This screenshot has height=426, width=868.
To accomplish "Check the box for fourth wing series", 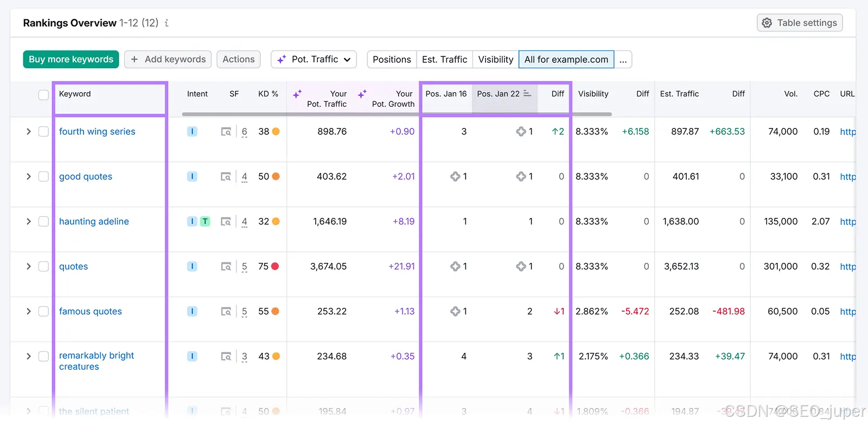I will 43,131.
